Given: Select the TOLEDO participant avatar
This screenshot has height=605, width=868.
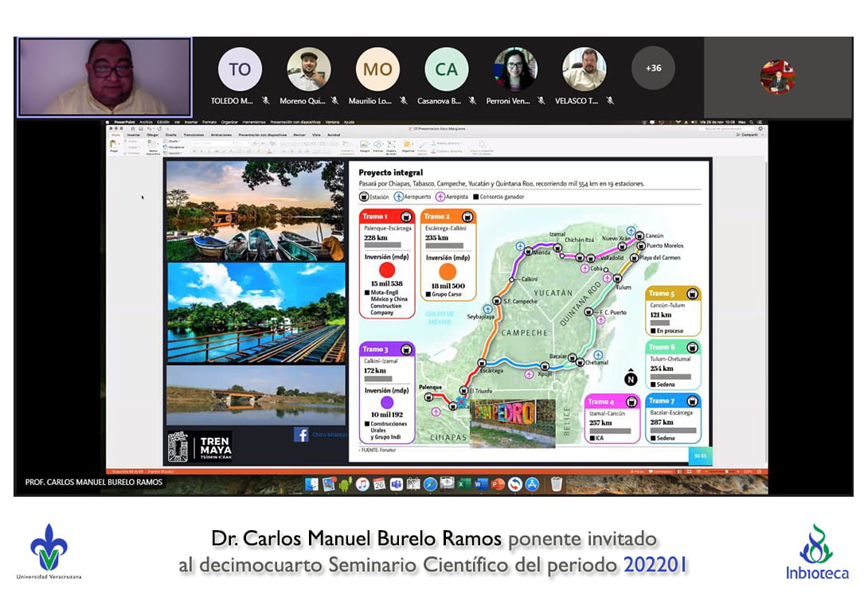Looking at the screenshot, I should (x=240, y=69).
